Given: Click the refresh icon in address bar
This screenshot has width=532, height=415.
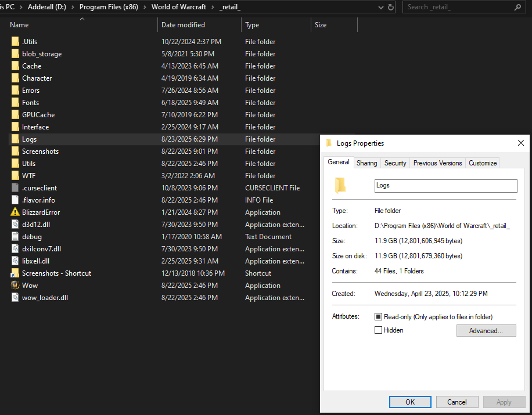Looking at the screenshot, I should click(x=391, y=7).
